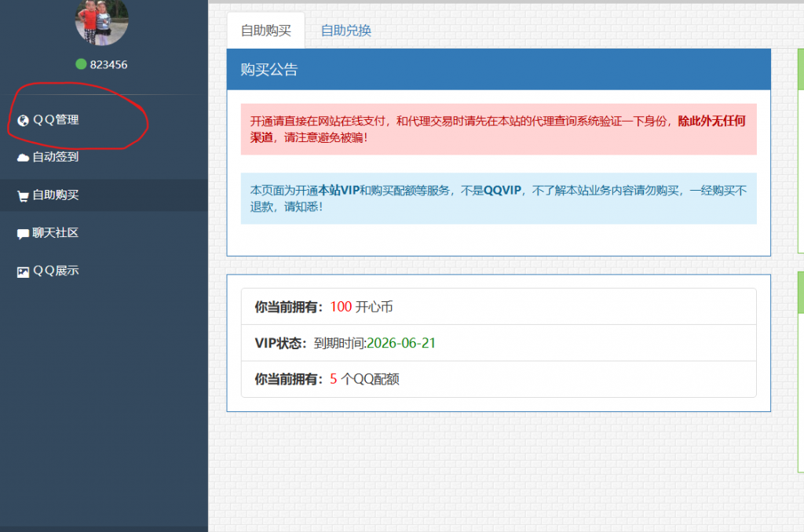Image resolution: width=804 pixels, height=532 pixels.
Task: Click the chat bubble icon for 聊天社区
Action: click(x=23, y=234)
